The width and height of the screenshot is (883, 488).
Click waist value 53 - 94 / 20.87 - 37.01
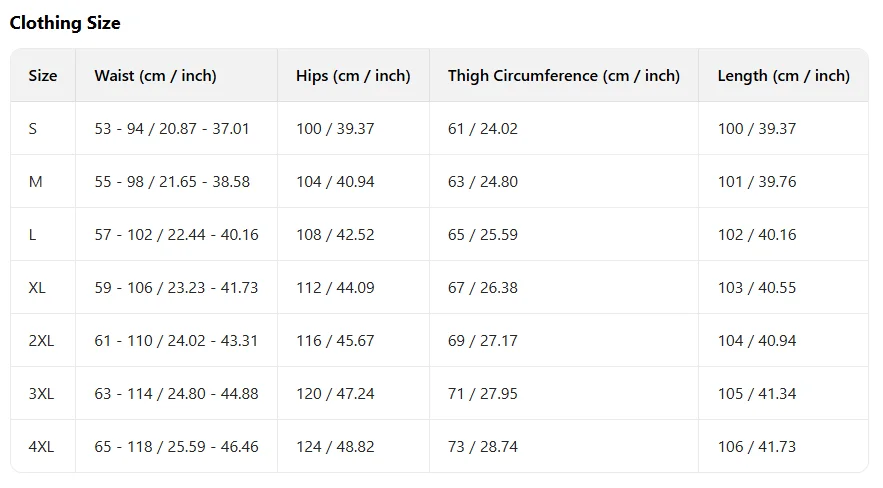pos(172,129)
